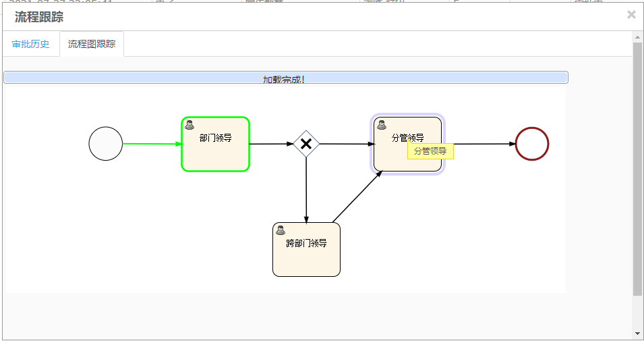Click the start event circle in diagram

click(x=106, y=144)
